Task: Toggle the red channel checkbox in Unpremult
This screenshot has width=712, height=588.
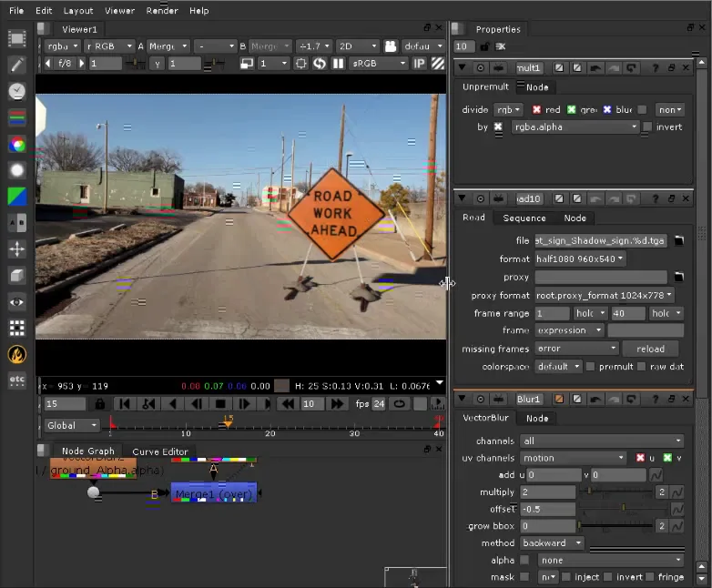Action: 536,109
